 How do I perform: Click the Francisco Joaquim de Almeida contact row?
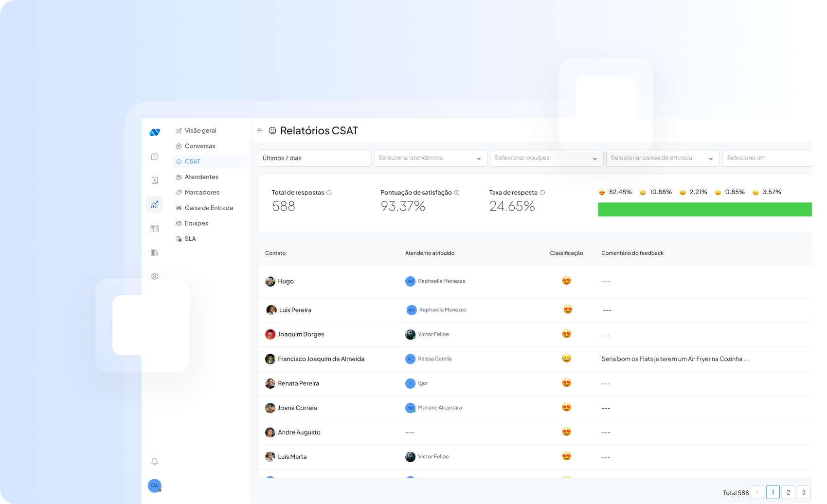pos(321,359)
